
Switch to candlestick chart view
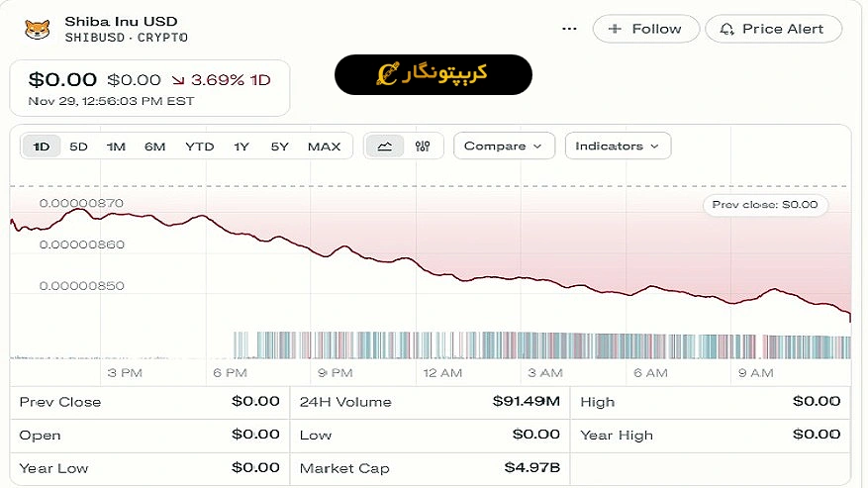(x=423, y=146)
